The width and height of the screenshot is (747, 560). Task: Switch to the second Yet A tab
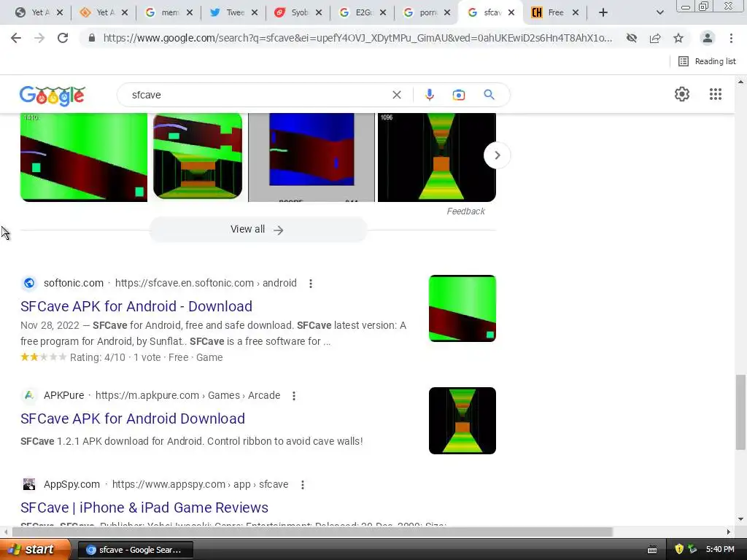click(x=97, y=12)
